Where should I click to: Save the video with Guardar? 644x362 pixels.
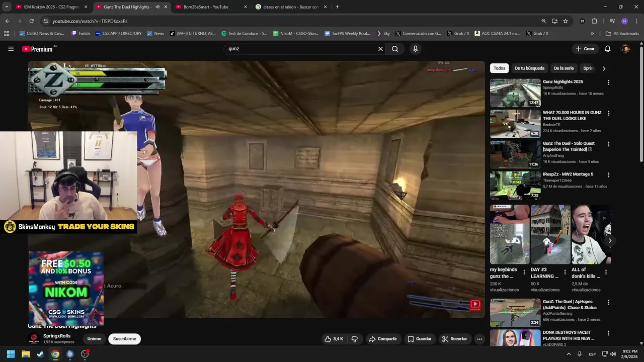click(420, 339)
